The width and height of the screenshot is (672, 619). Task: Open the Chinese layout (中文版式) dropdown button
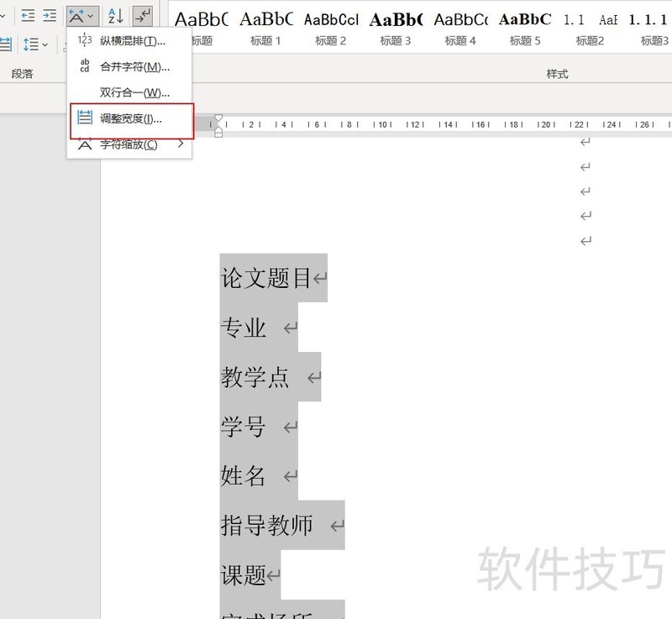[x=82, y=16]
